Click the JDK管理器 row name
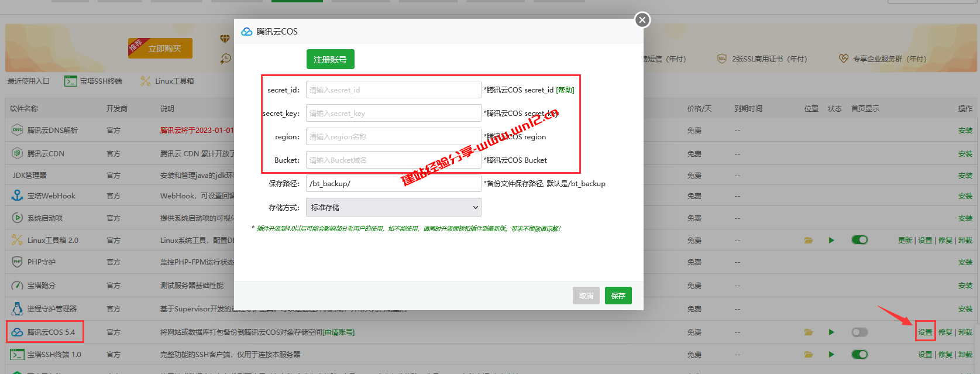 tap(30, 176)
